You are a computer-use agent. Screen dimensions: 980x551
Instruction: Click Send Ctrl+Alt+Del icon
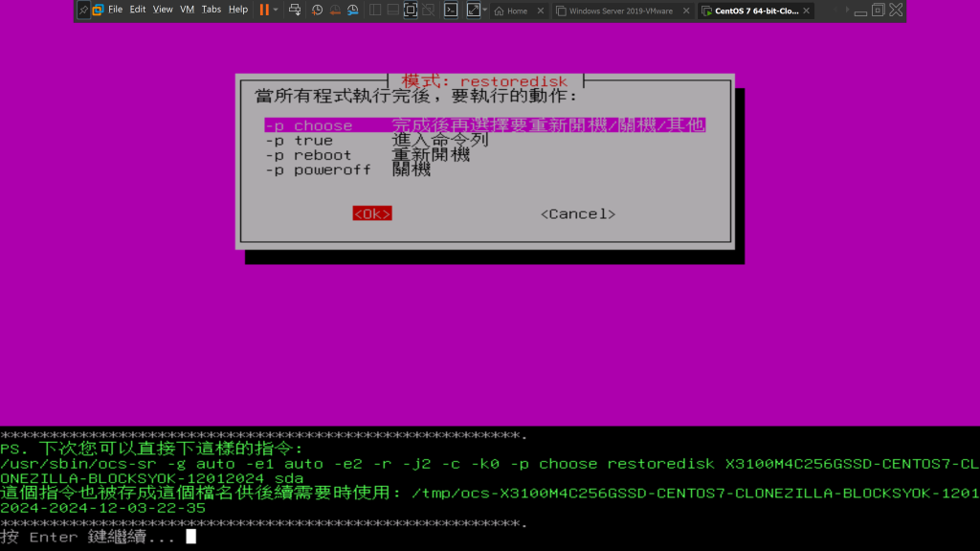pyautogui.click(x=294, y=11)
